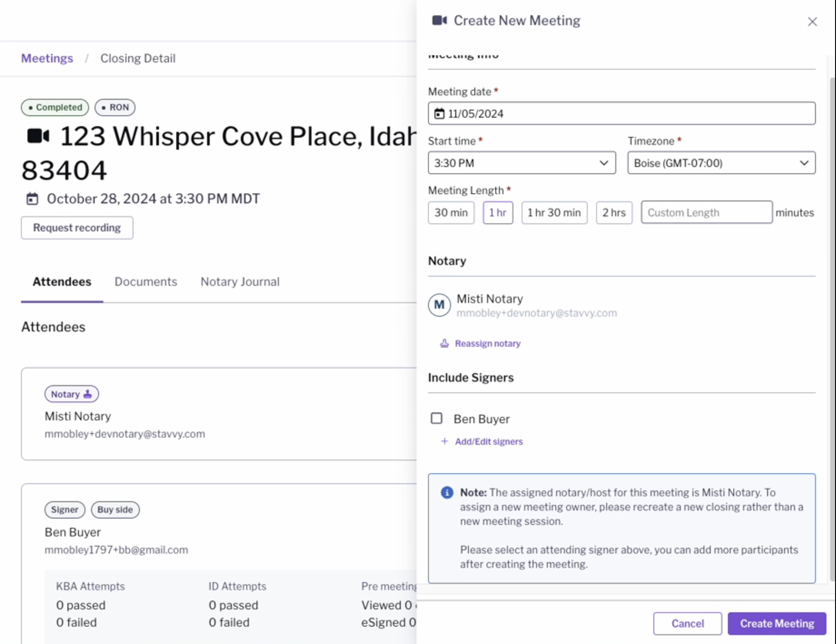Click the M avatar for Misti Notary
Screen dimensions: 836x644
click(x=440, y=305)
